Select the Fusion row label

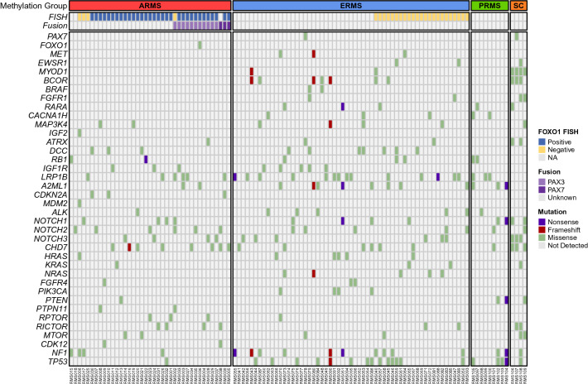(55, 26)
